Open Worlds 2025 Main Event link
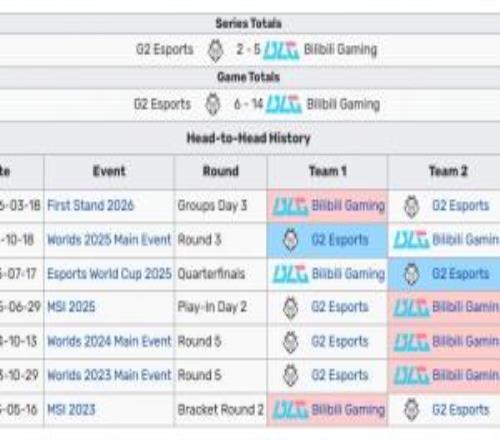 tap(109, 240)
